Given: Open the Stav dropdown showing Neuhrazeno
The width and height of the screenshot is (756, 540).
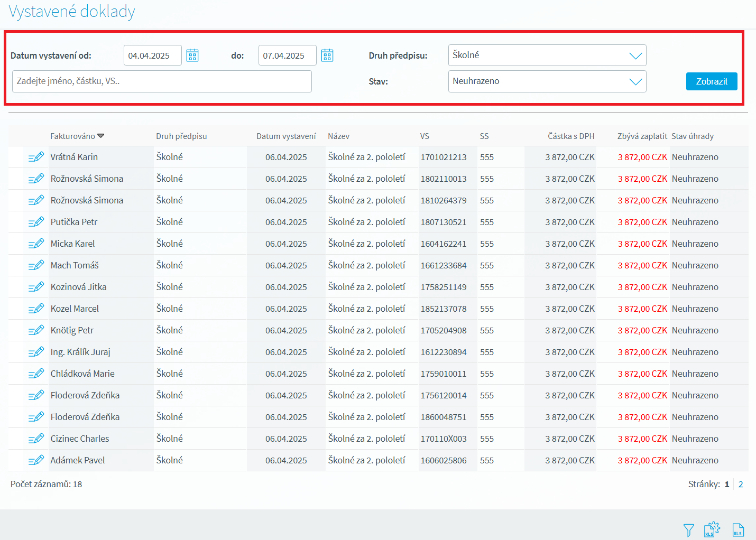Looking at the screenshot, I should click(547, 81).
